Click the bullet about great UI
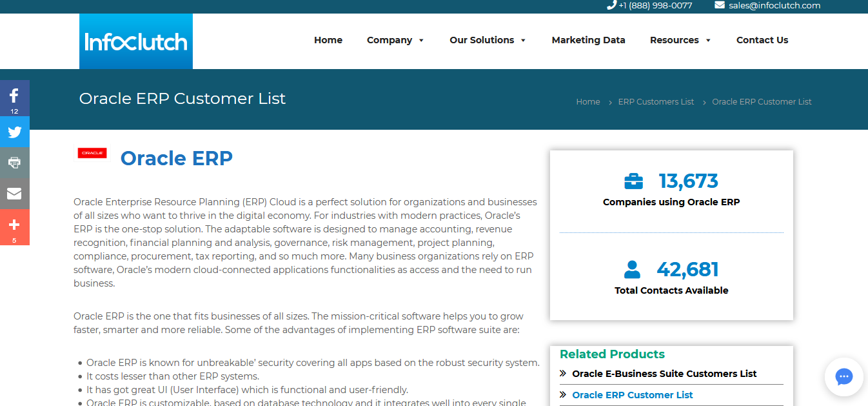 tap(247, 390)
